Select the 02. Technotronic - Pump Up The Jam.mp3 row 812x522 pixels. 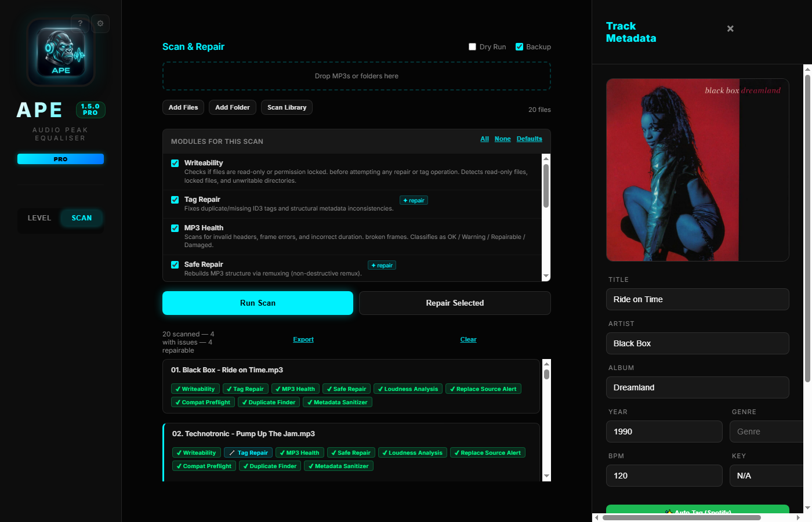pos(351,452)
